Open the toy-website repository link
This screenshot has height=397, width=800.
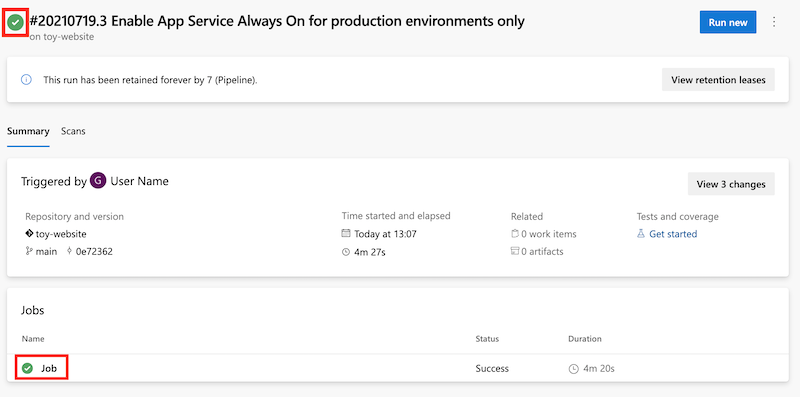point(61,234)
